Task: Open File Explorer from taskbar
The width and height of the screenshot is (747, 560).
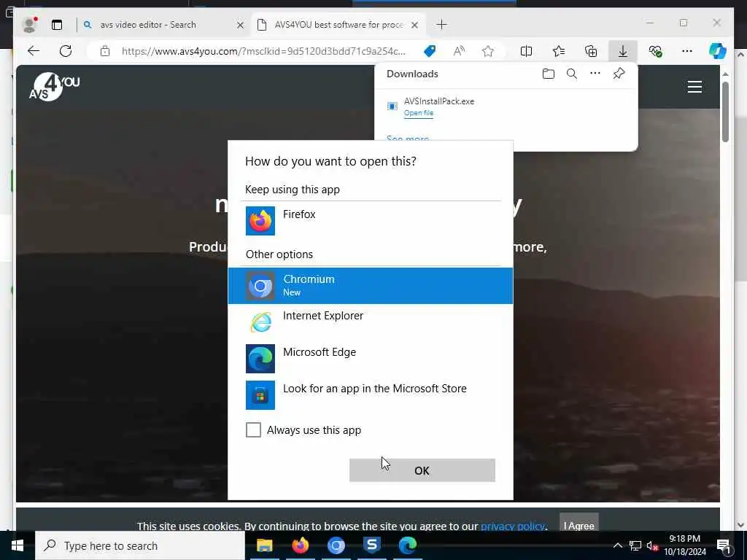Action: 264,545
